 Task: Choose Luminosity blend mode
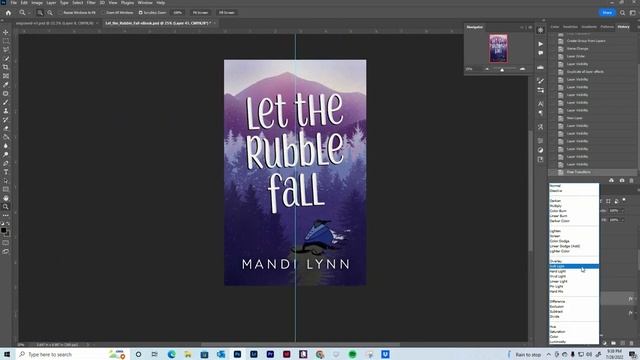pyautogui.click(x=574, y=342)
